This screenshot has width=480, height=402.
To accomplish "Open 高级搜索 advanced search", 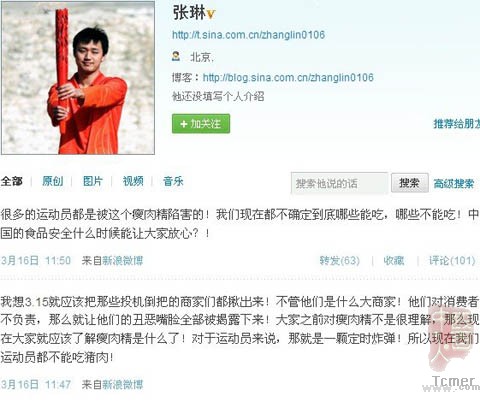I will pyautogui.click(x=454, y=183).
